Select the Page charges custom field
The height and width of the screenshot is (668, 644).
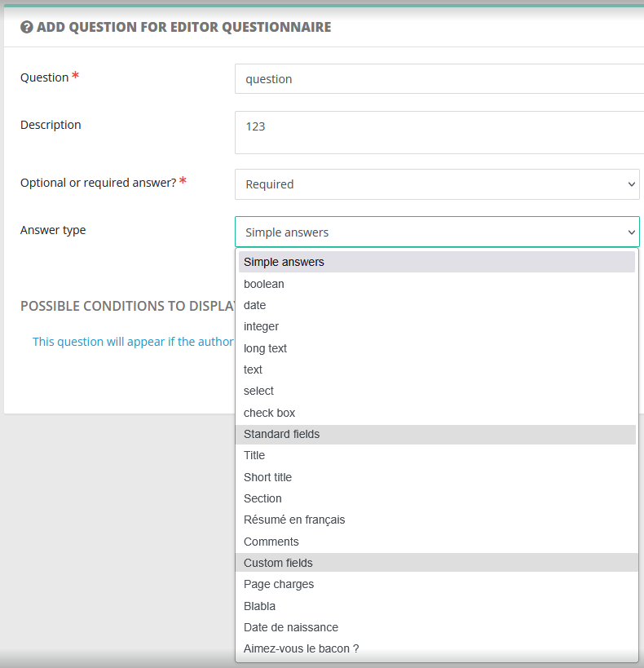279,584
